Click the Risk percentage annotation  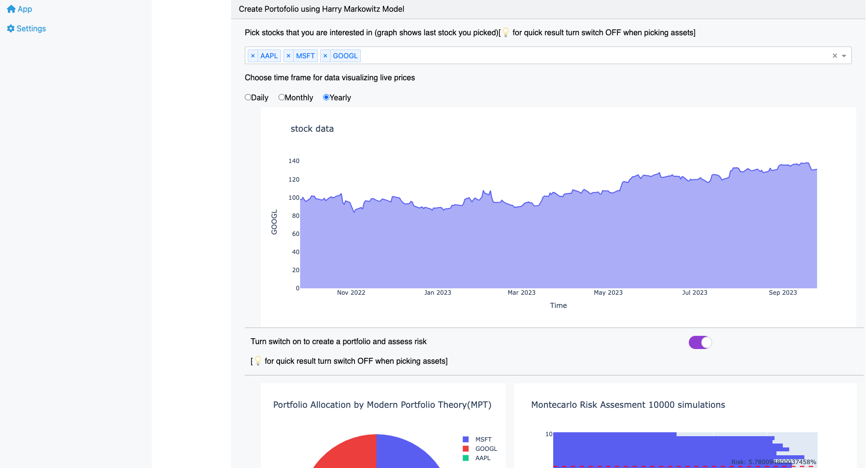tap(774, 462)
